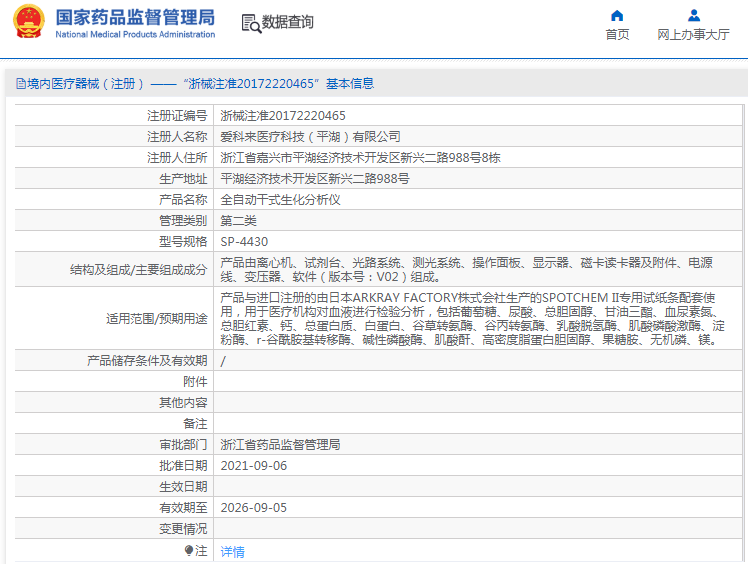Click the user icon above 网上办事大厅

(x=693, y=15)
